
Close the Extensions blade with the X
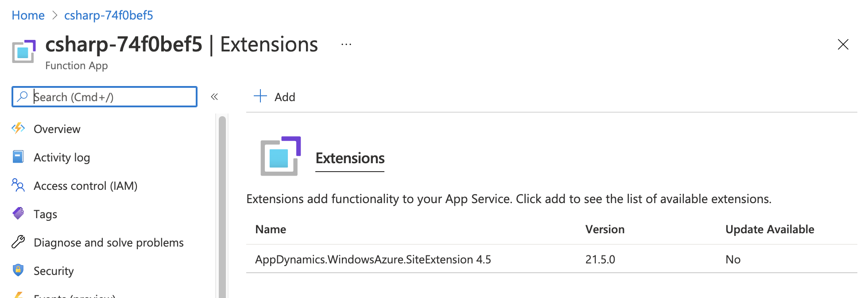coord(843,44)
